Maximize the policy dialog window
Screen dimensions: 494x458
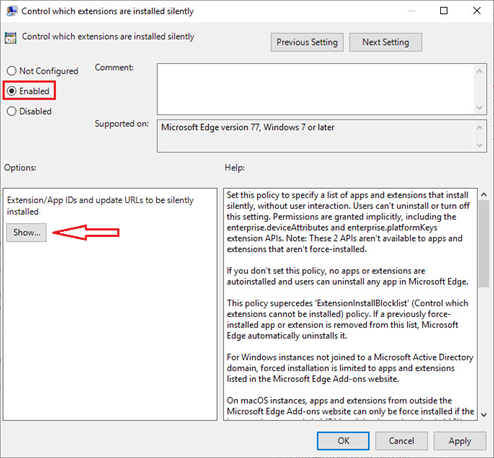(x=444, y=11)
